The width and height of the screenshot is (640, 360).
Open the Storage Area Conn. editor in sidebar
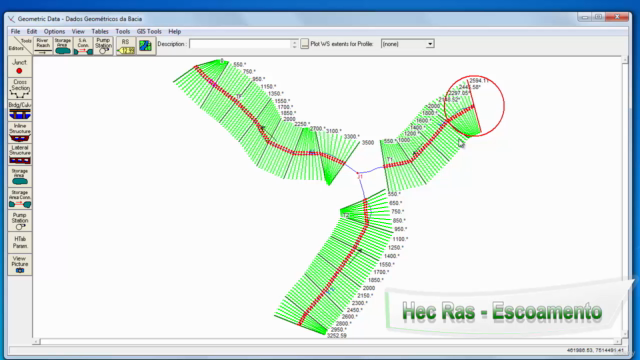[x=20, y=198]
